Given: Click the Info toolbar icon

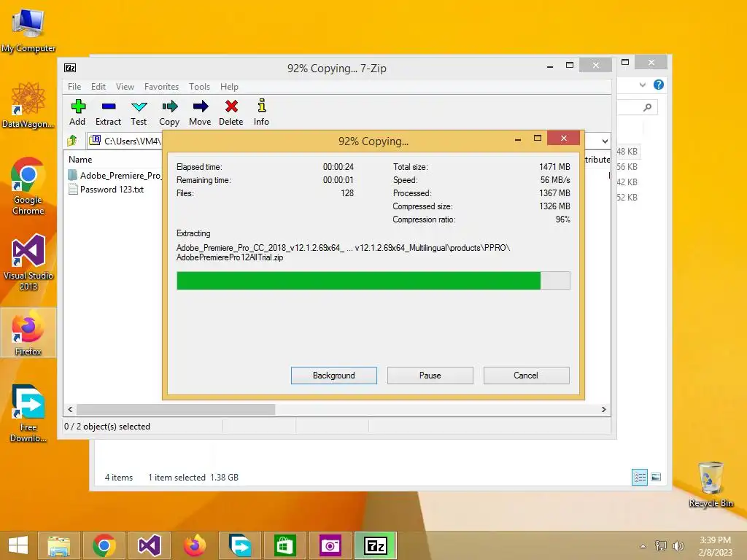Looking at the screenshot, I should click(261, 112).
